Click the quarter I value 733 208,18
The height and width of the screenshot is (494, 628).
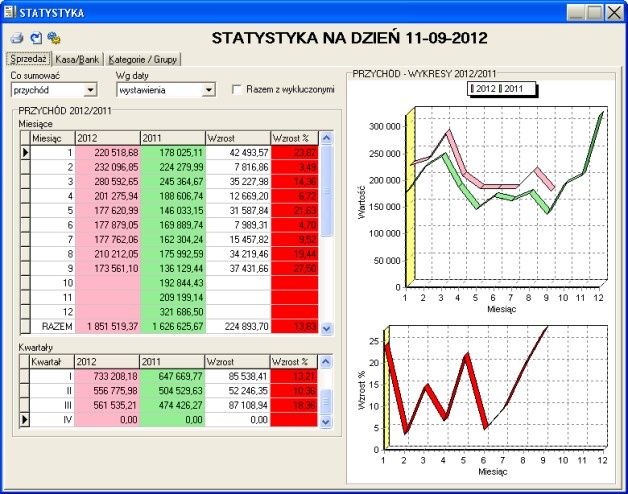107,376
